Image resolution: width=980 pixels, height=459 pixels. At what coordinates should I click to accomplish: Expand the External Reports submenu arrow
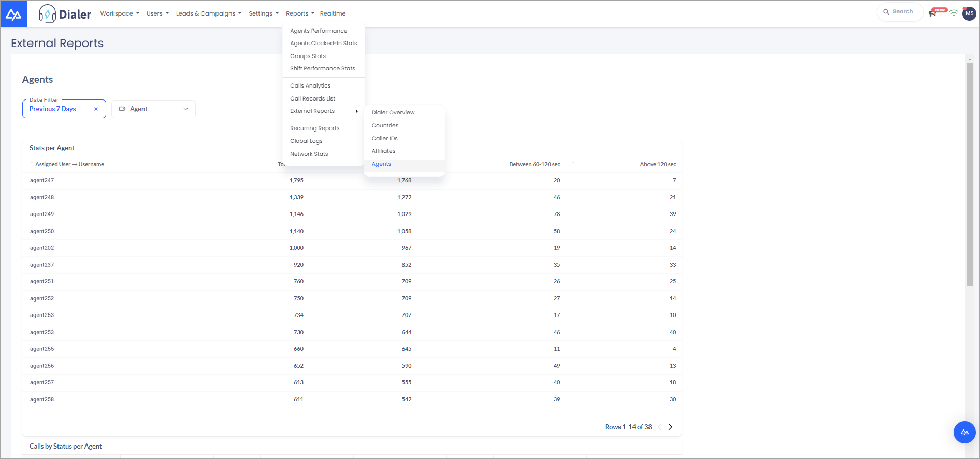click(x=357, y=111)
